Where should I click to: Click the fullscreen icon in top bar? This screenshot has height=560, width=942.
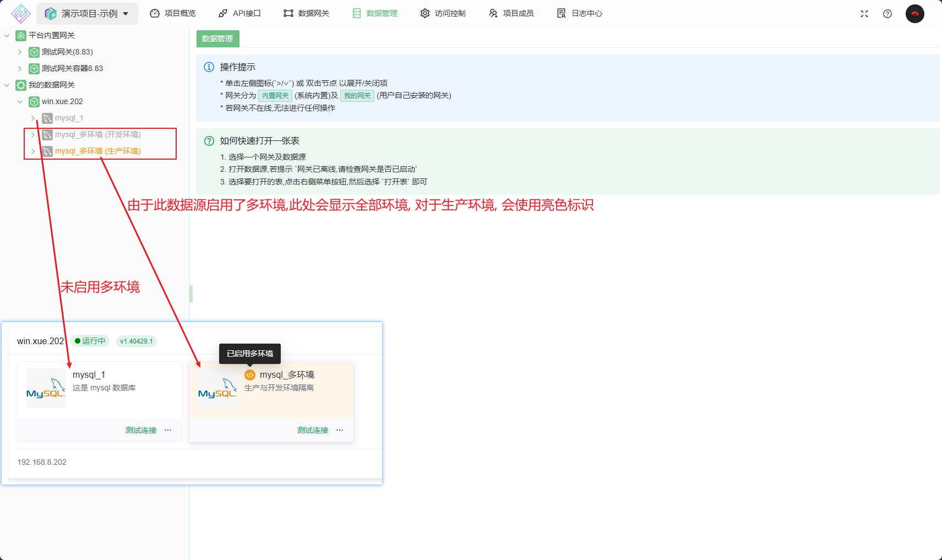point(864,13)
